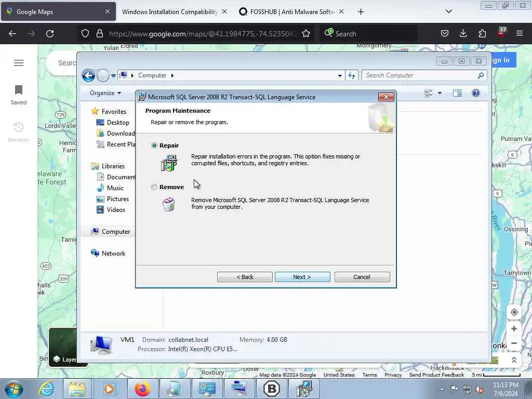Image resolution: width=532 pixels, height=399 pixels.
Task: Cancel the Program Maintenance dialog
Action: click(x=362, y=277)
